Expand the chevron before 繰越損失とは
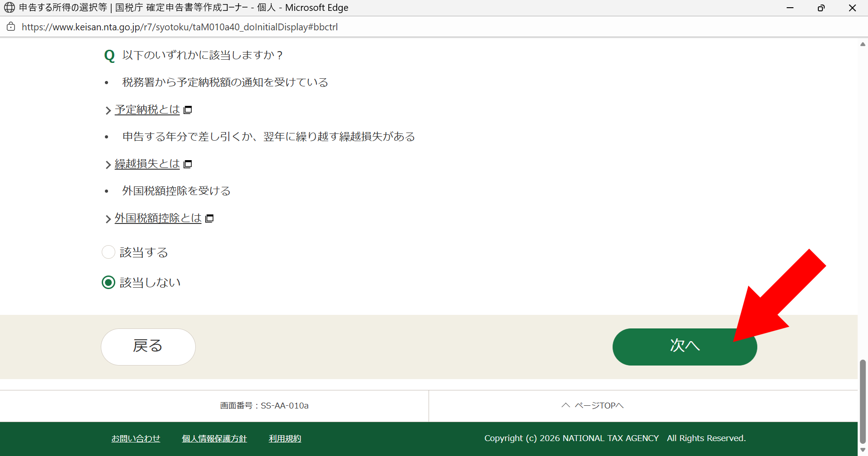 click(108, 164)
